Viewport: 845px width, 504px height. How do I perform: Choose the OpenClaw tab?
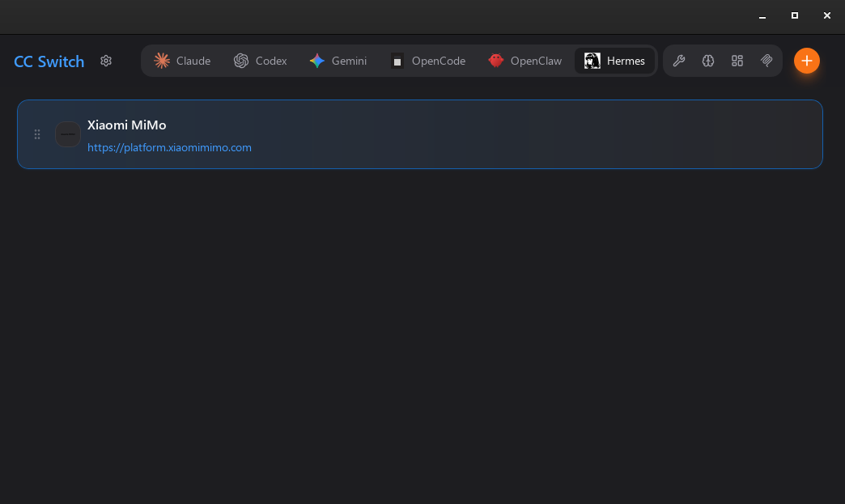pyautogui.click(x=525, y=61)
